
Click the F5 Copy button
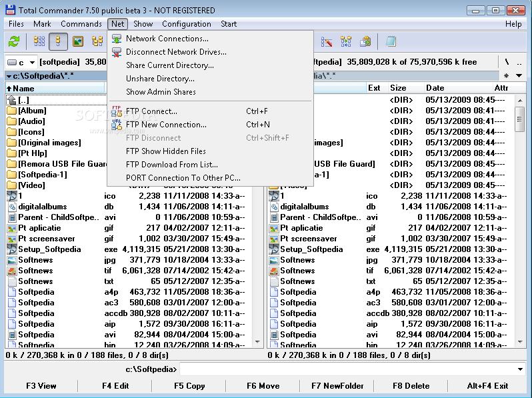189,386
